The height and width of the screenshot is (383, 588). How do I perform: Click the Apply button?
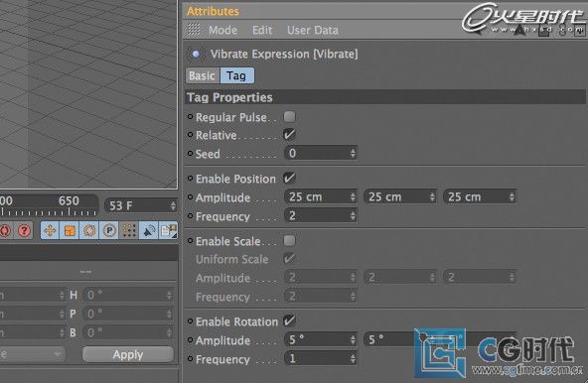(x=128, y=354)
